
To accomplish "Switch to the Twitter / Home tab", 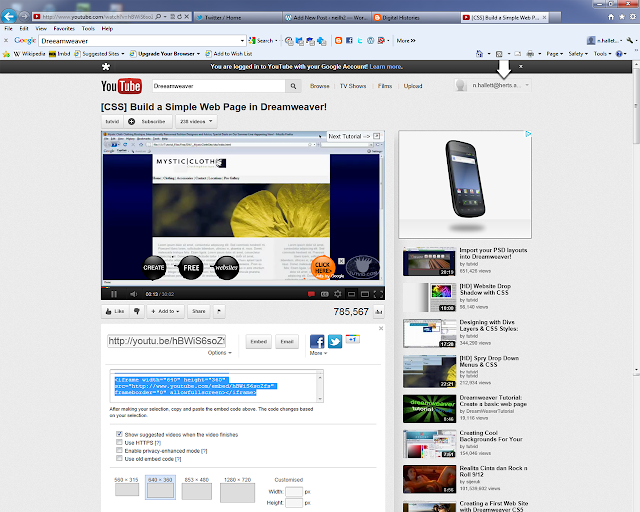I will (238, 18).
